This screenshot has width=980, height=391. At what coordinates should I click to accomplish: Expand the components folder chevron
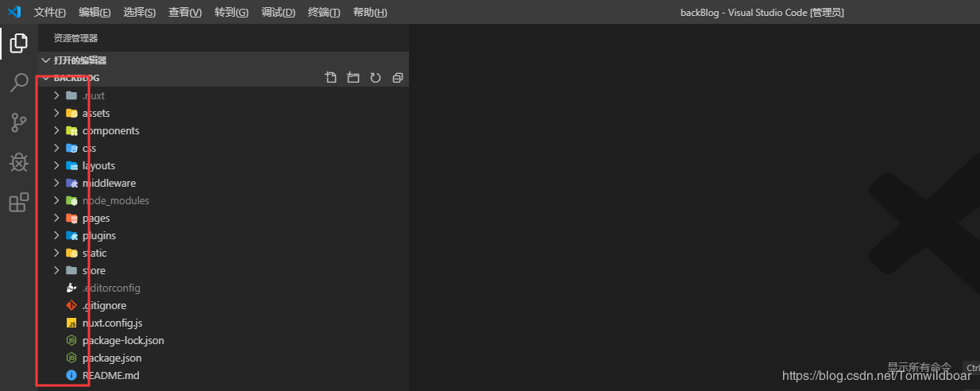[56, 130]
